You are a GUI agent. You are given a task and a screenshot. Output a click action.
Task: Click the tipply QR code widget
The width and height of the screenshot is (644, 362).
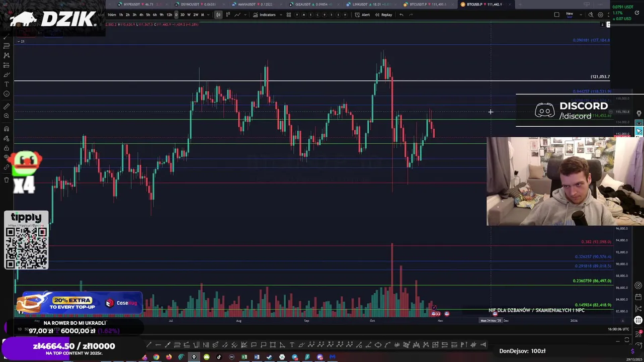tap(26, 240)
